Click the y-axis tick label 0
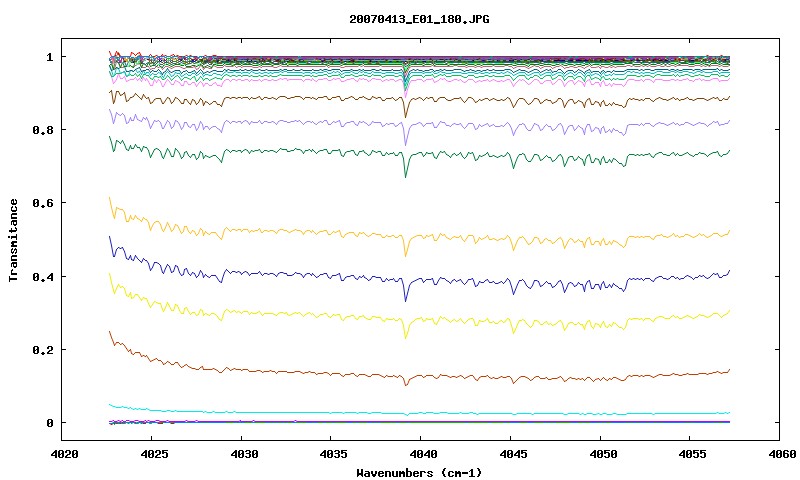This screenshot has height=480, width=800. 49,423
